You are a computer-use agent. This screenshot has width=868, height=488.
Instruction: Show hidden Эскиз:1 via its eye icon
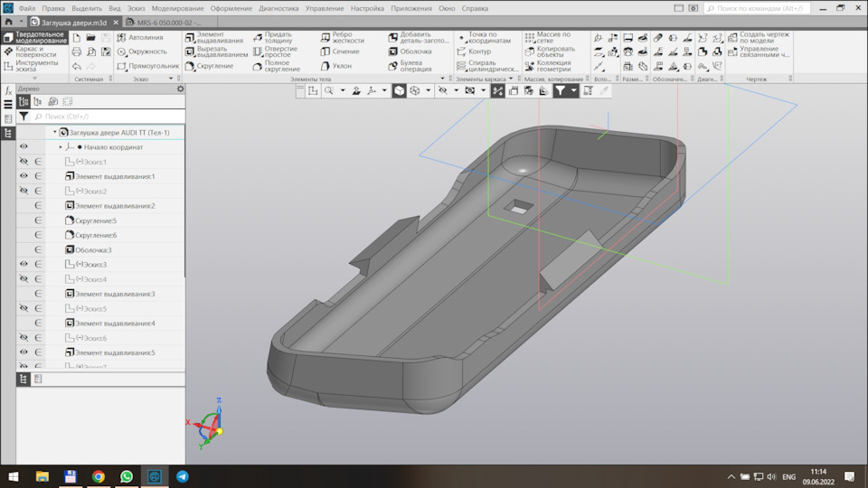click(x=24, y=162)
